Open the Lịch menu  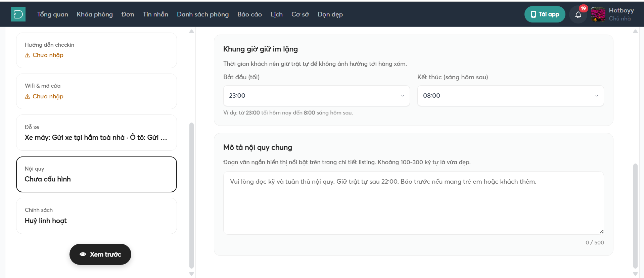[276, 14]
